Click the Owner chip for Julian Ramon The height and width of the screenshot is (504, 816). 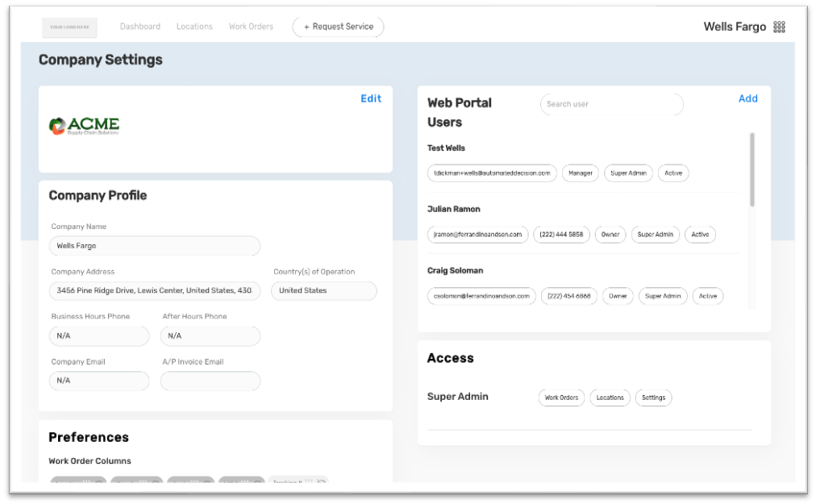[610, 235]
